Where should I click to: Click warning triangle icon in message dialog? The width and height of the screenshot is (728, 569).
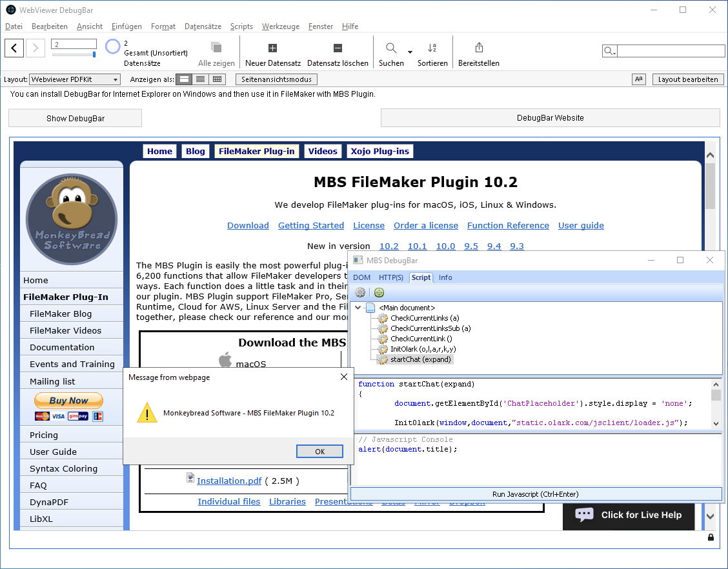click(147, 412)
